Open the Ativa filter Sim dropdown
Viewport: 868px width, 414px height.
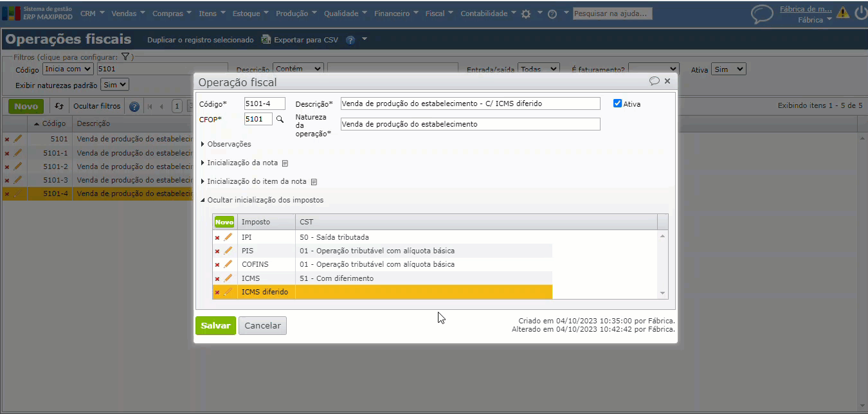[728, 69]
